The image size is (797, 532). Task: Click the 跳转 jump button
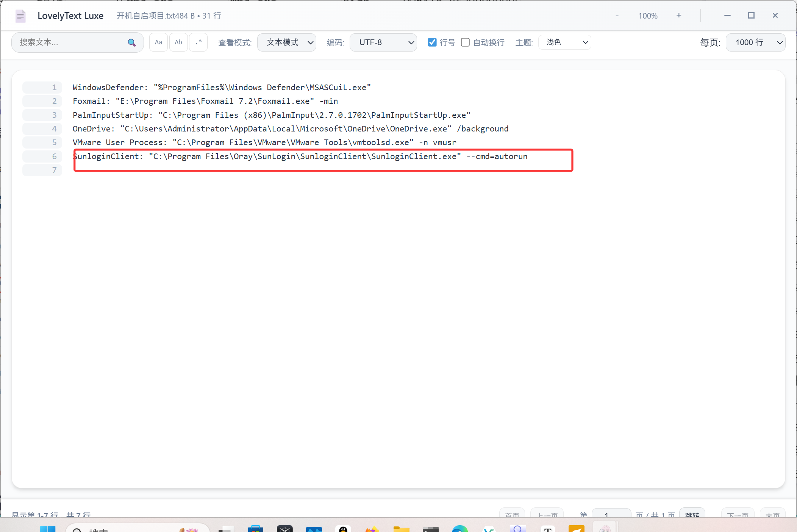point(692,514)
